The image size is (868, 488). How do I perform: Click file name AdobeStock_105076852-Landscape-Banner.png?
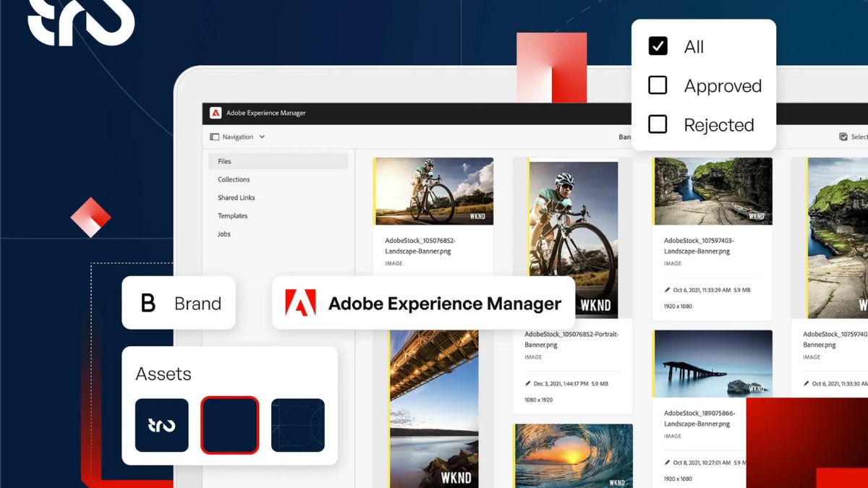click(420, 246)
